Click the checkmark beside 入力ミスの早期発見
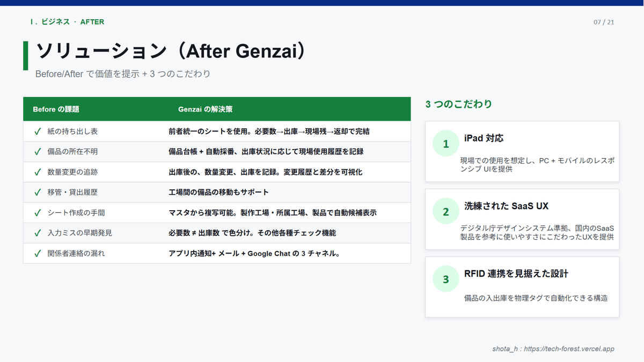 (35, 233)
